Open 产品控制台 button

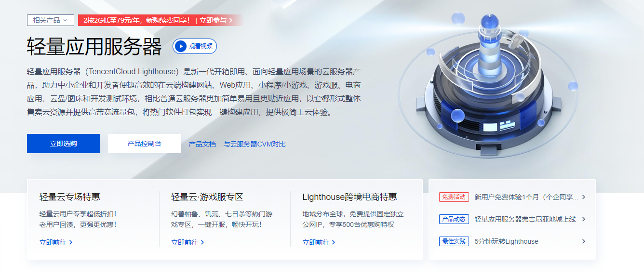(145, 144)
